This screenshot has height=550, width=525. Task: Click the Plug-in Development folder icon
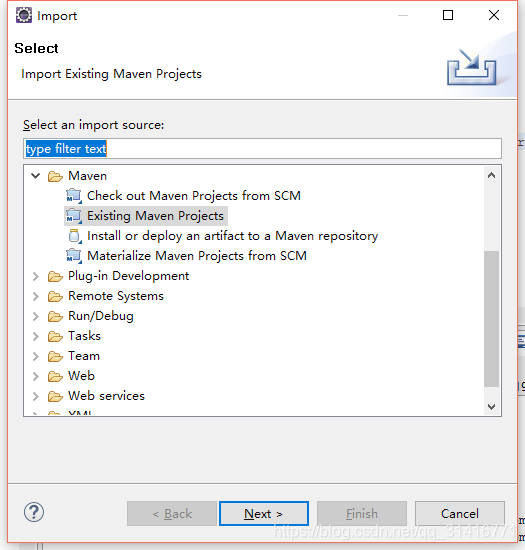[x=55, y=276]
